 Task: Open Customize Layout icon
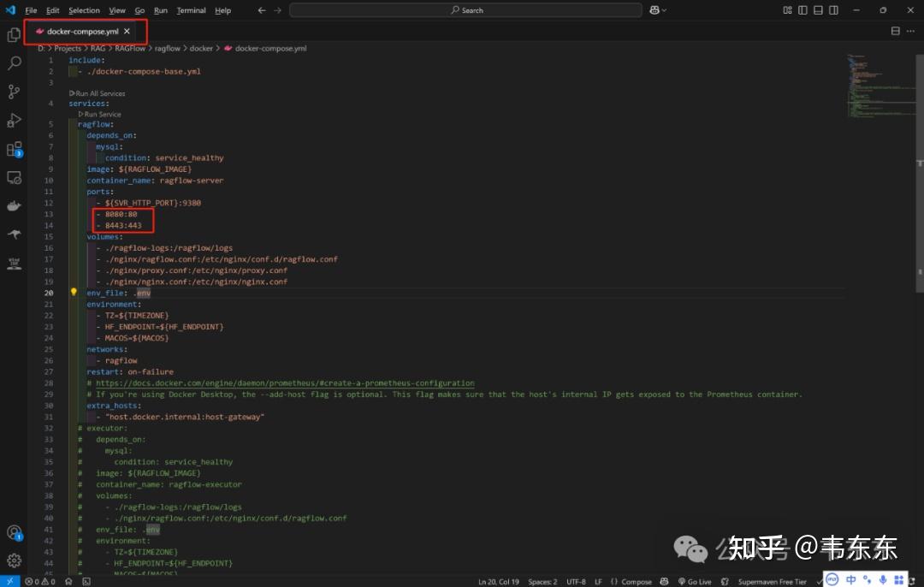[x=787, y=10]
